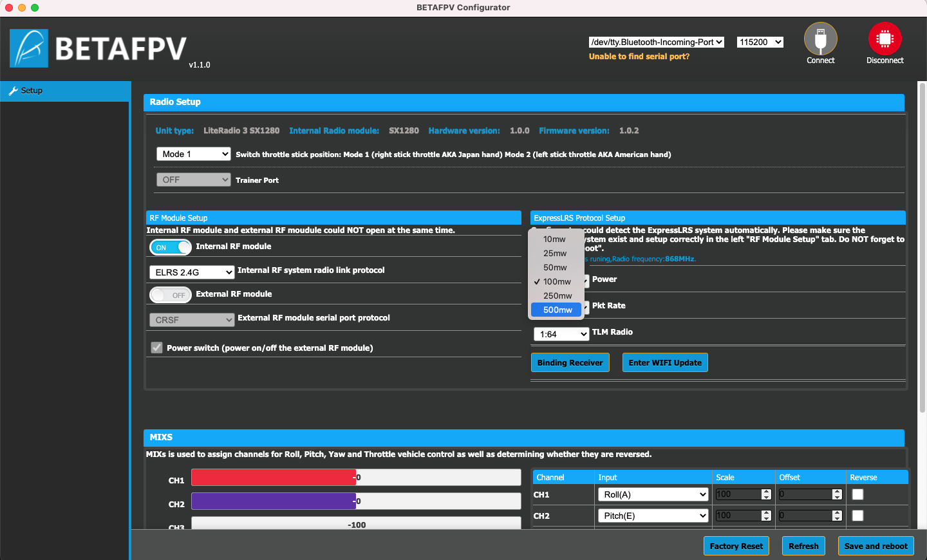The width and height of the screenshot is (927, 560).
Task: Select the checked 100mw power option
Action: [556, 281]
